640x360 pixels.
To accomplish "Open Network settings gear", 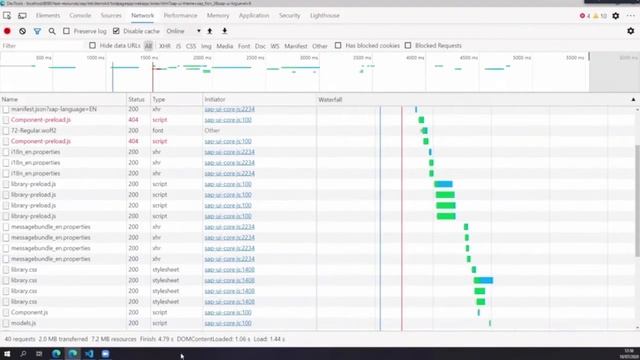I will [631, 31].
